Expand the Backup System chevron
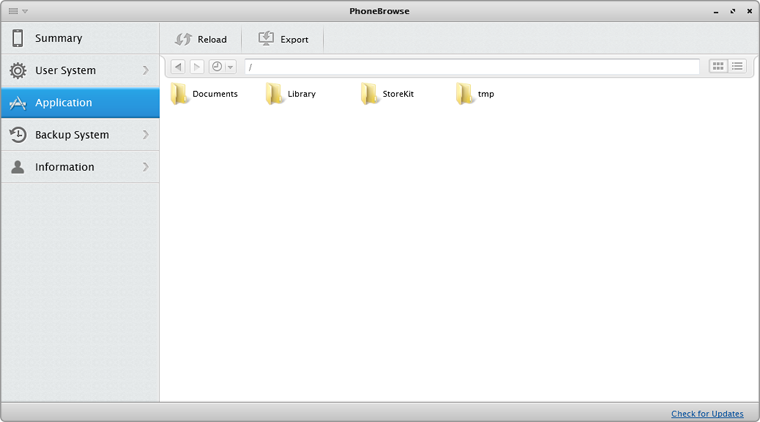 tap(145, 135)
